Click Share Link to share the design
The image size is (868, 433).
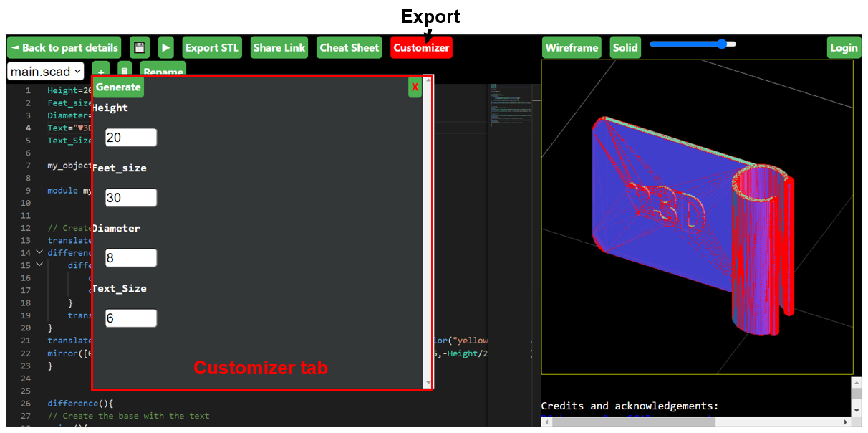click(x=279, y=47)
